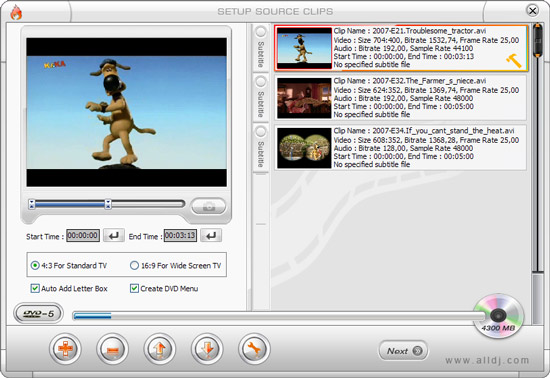Click the add clip plus button
The width and height of the screenshot is (550, 378).
[x=65, y=349]
